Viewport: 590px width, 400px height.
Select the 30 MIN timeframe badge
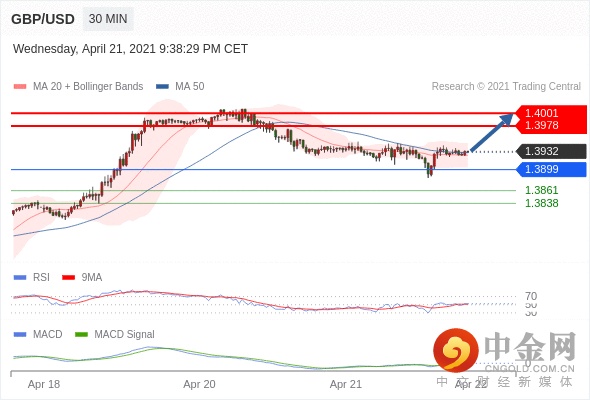click(108, 19)
